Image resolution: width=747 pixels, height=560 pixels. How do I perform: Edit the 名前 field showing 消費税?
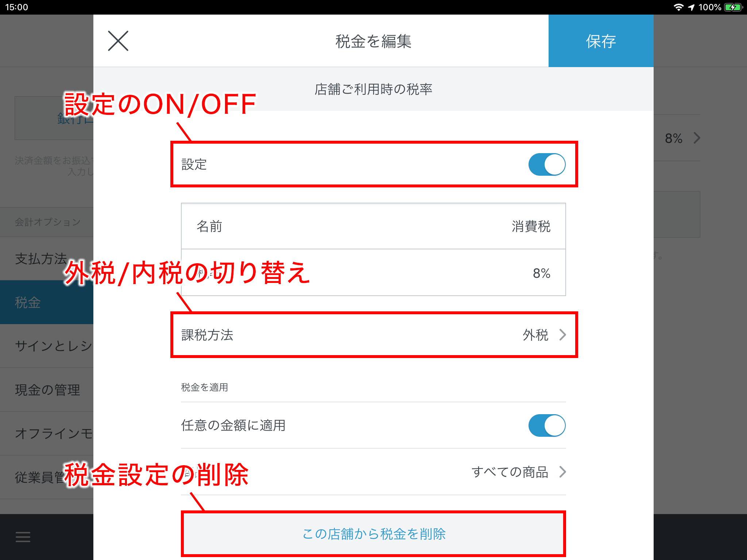point(373,226)
